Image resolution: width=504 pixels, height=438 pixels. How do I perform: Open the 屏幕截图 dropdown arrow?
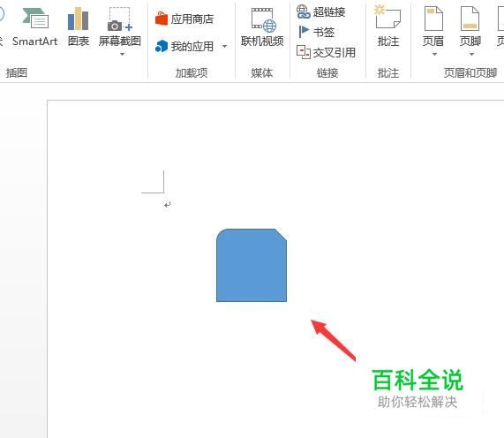[x=122, y=55]
